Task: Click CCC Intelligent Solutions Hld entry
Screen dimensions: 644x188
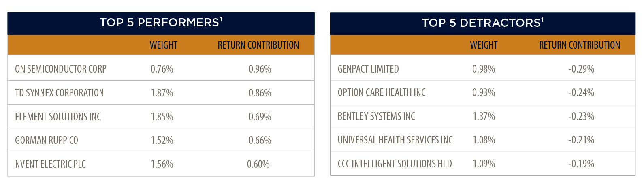Action: [x=395, y=164]
